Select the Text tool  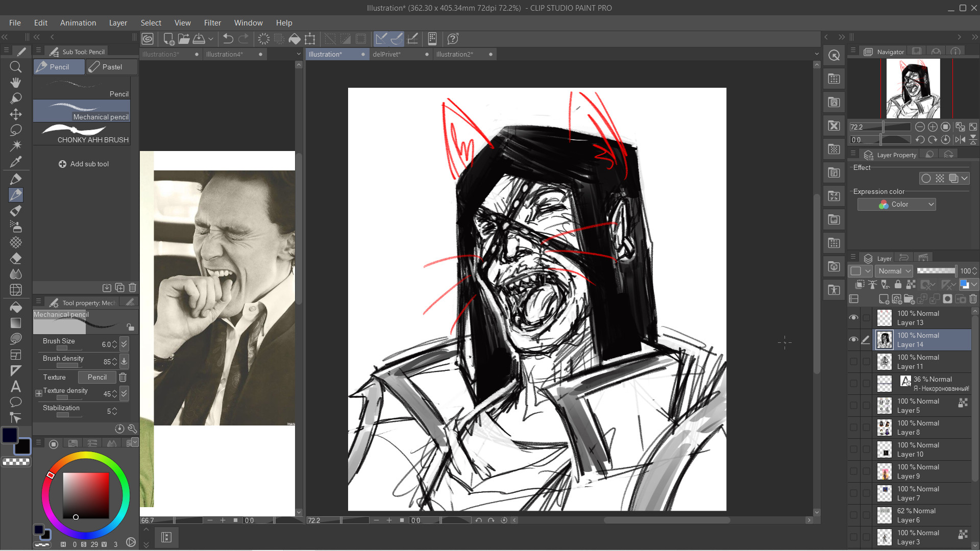[x=16, y=386]
